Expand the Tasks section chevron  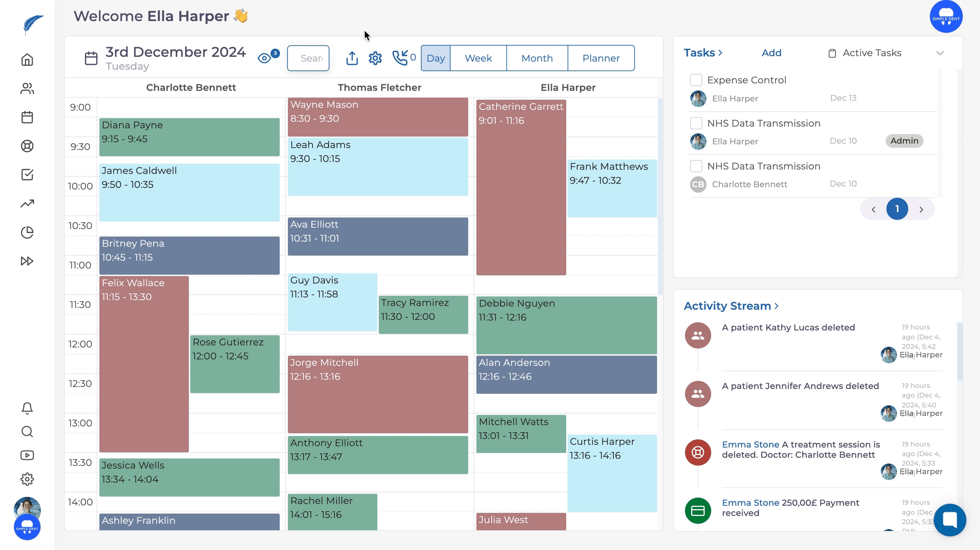tap(720, 53)
